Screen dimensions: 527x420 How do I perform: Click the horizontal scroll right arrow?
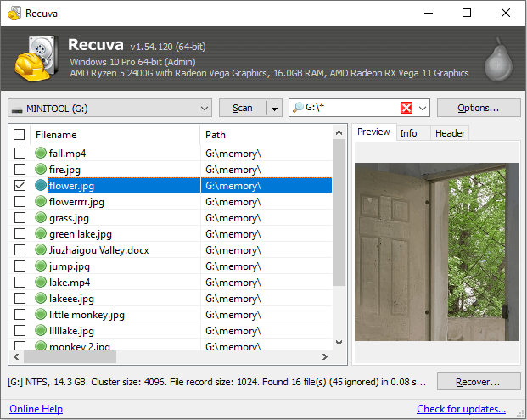[x=325, y=356]
